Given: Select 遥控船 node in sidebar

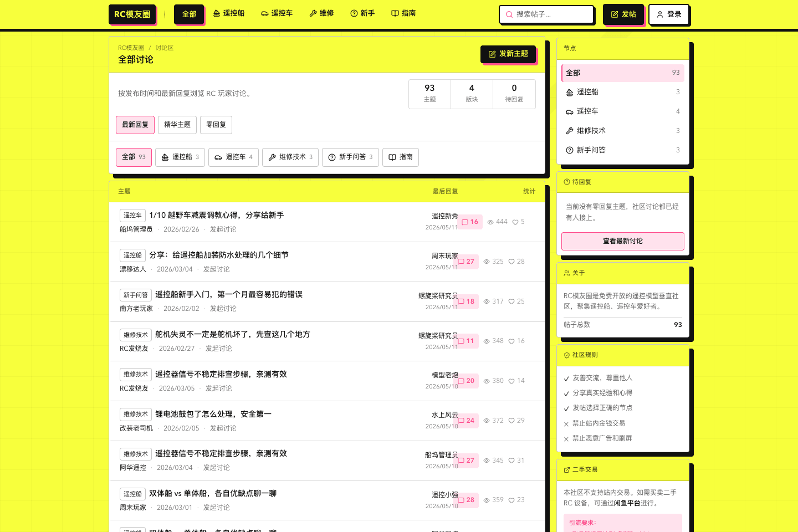Looking at the screenshot, I should [x=623, y=92].
